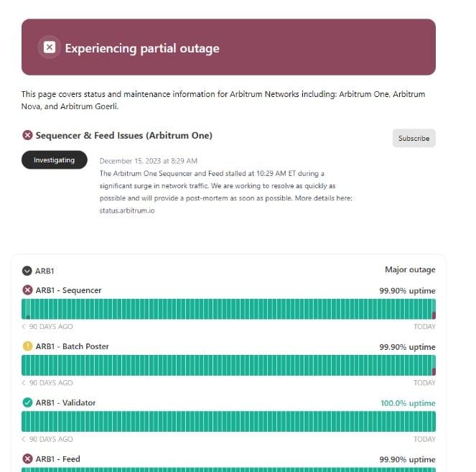Click the X icon in the outage banner
This screenshot has height=472, width=476.
50,47
